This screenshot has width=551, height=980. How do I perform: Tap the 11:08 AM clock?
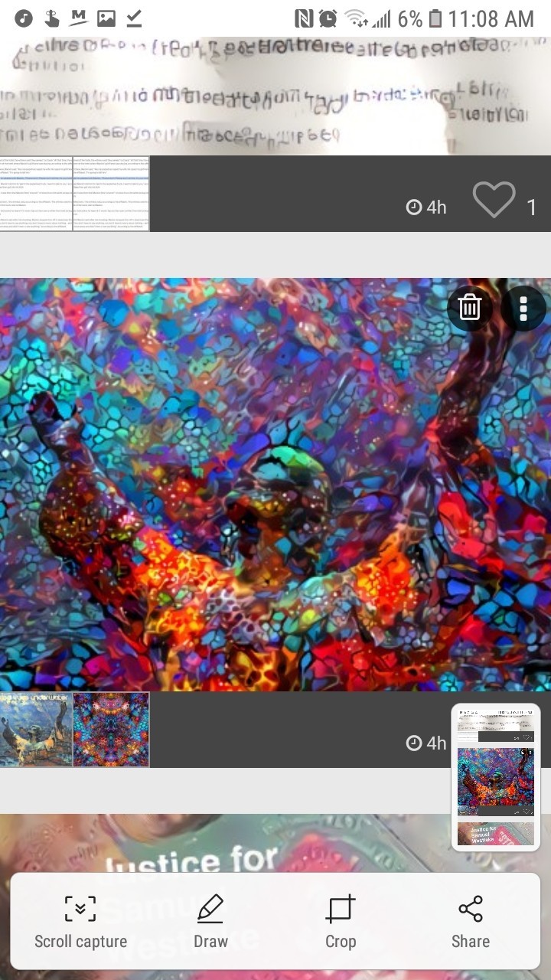491,18
